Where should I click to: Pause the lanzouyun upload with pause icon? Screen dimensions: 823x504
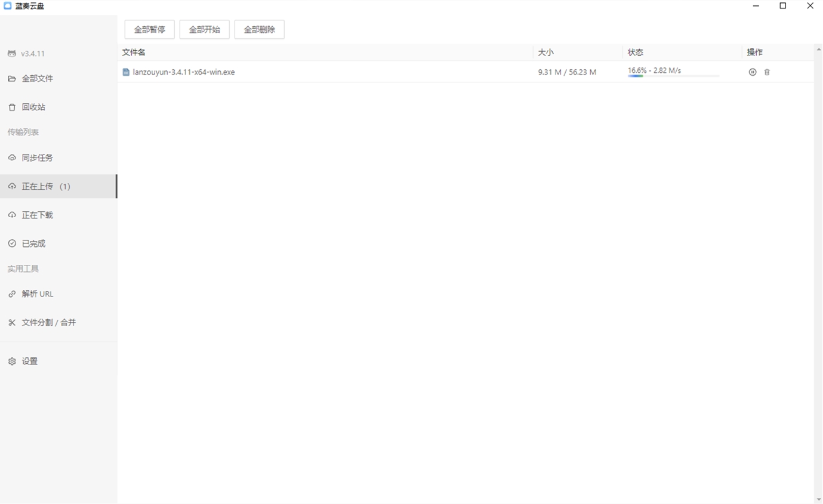(752, 72)
